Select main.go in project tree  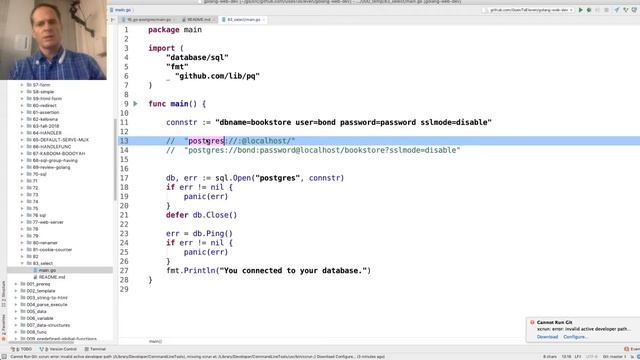coord(47,270)
